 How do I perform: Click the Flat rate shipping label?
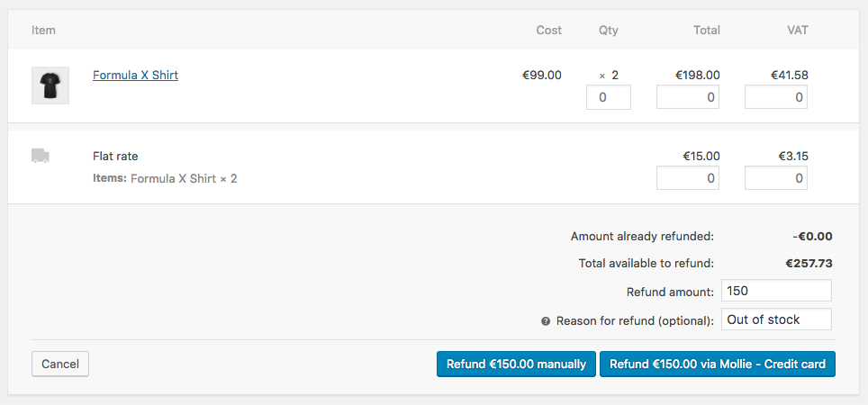click(115, 157)
